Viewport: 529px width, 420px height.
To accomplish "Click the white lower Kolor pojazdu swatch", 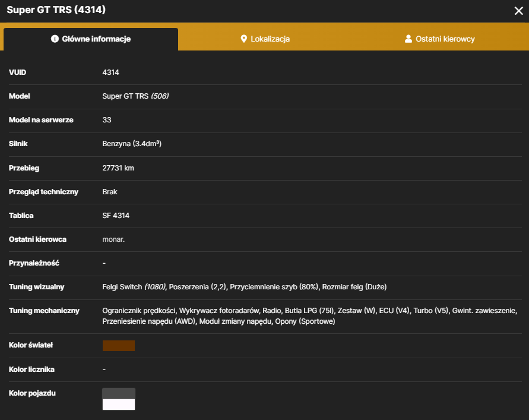I will point(119,405).
